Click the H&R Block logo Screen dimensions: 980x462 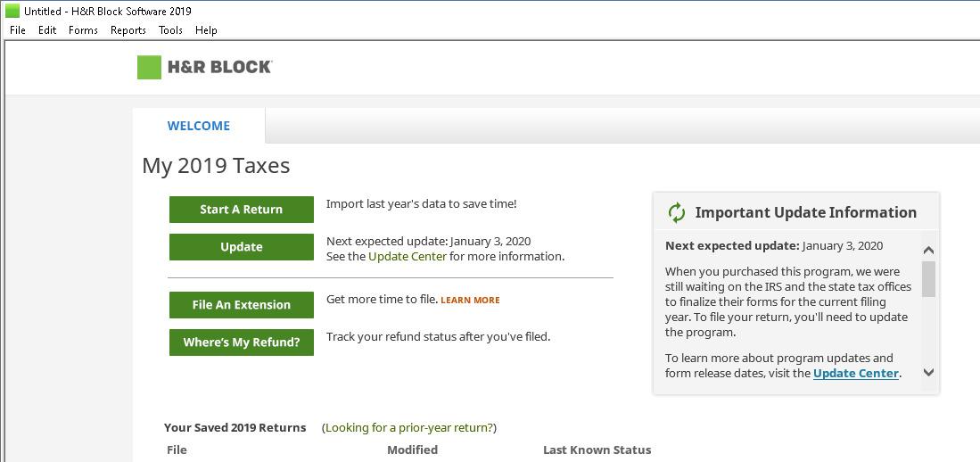click(x=204, y=67)
